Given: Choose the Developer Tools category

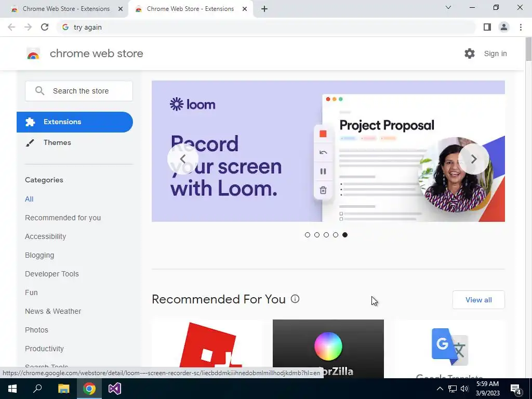Looking at the screenshot, I should click(52, 274).
